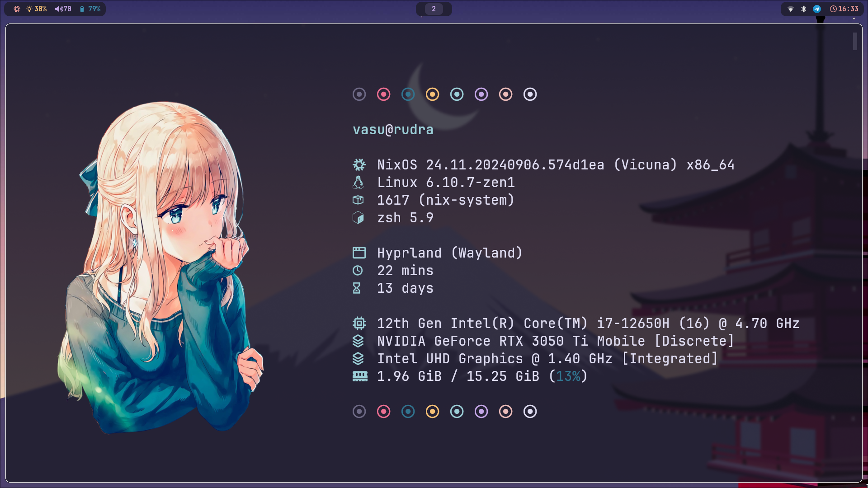Open the Telegram tray icon
868x488 pixels.
(x=817, y=9)
